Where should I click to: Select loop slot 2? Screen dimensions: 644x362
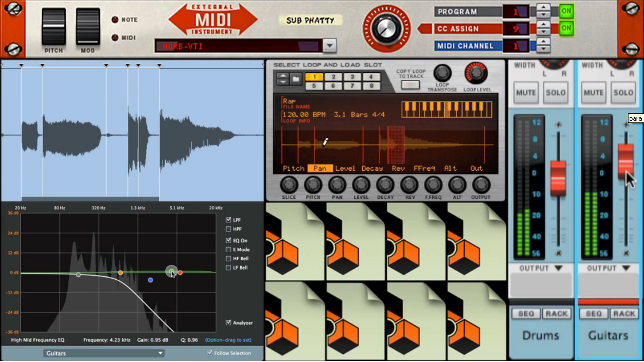tap(333, 77)
